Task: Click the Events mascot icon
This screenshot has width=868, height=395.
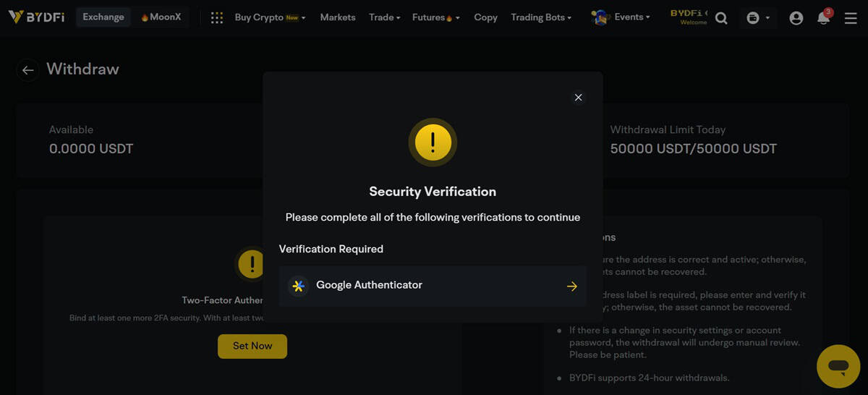Action: tap(599, 17)
